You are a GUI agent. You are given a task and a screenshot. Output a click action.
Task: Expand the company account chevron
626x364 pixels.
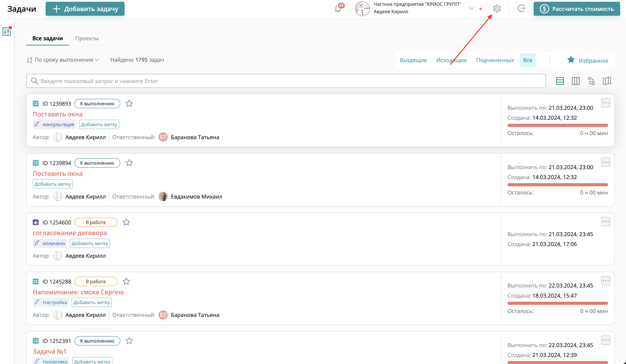pyautogui.click(x=471, y=8)
